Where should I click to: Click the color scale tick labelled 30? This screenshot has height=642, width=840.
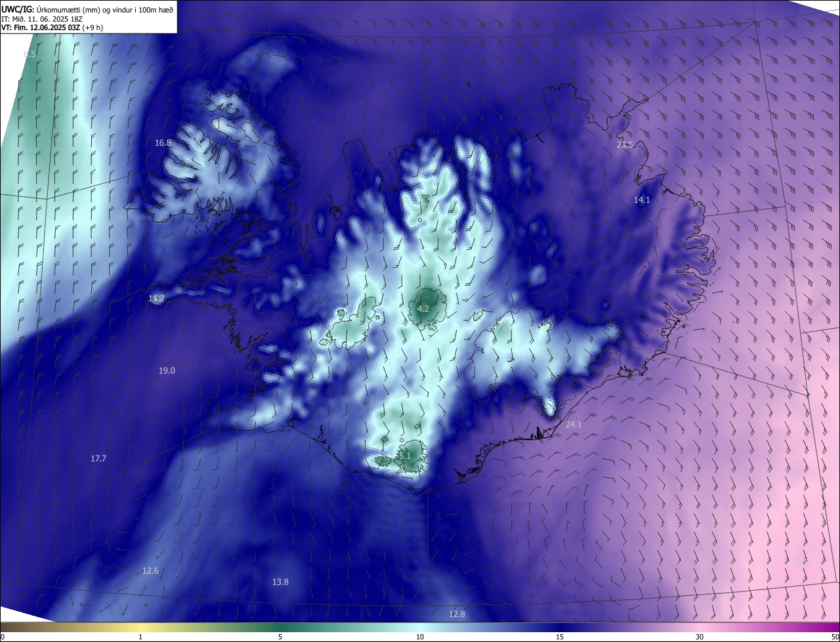700,637
